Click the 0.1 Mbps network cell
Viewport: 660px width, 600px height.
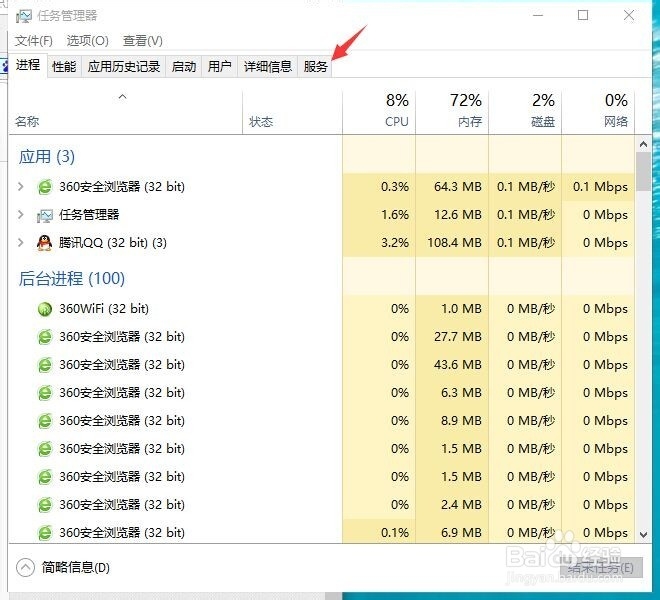[600, 187]
